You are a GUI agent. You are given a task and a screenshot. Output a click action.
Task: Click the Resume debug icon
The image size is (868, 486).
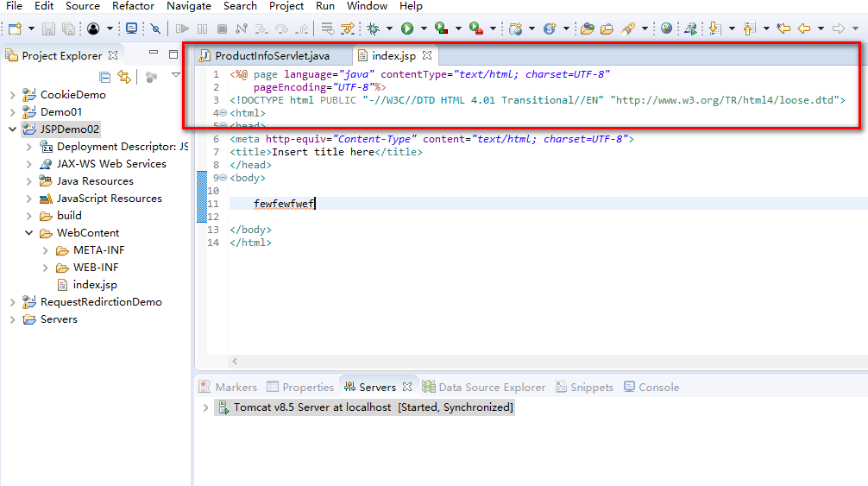(182, 28)
